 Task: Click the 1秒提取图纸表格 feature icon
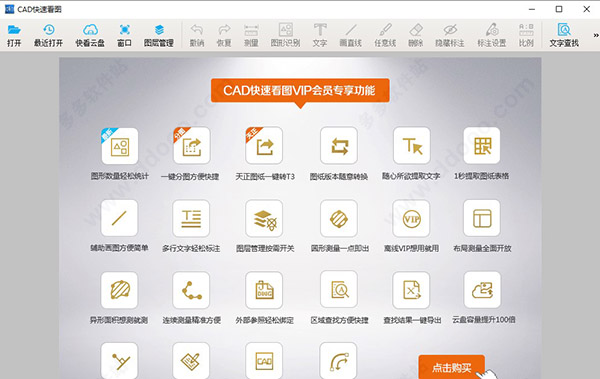click(482, 146)
